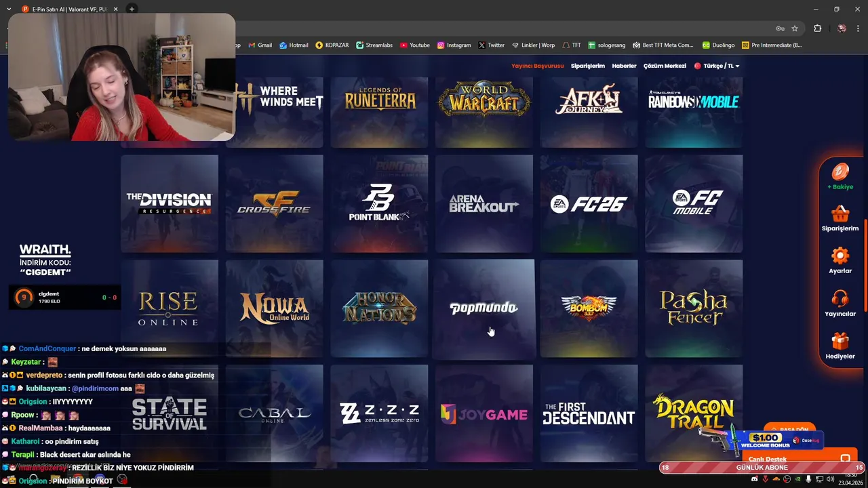Open Linkler | Worp bookmark
The height and width of the screenshot is (488, 868).
[533, 45]
